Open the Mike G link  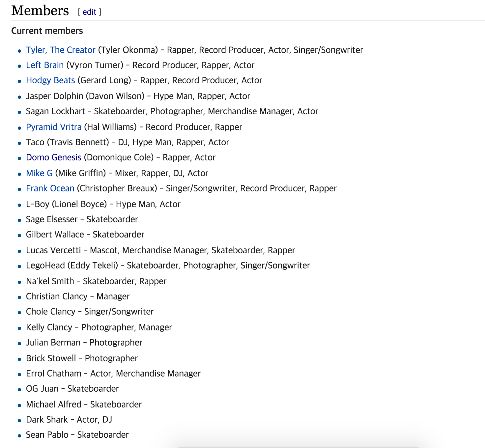point(39,173)
